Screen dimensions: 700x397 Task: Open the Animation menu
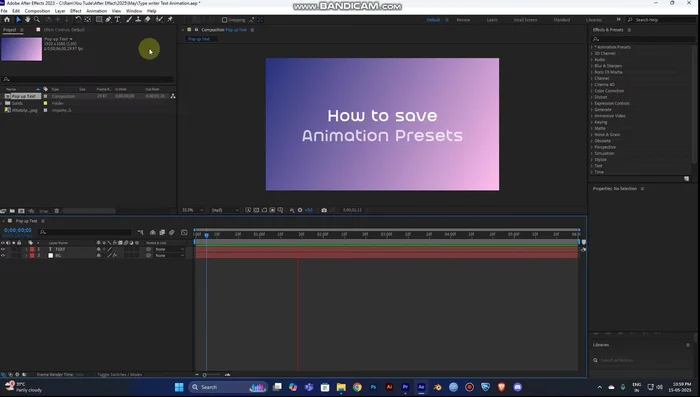(x=96, y=11)
